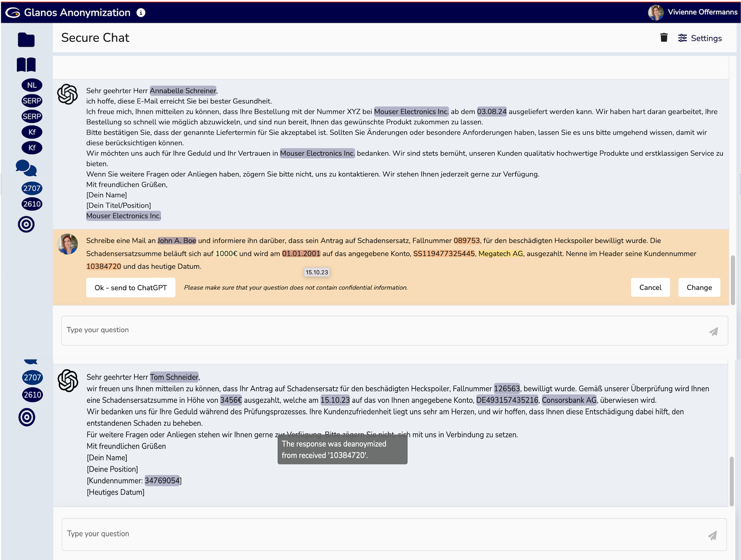This screenshot has width=741, height=560.
Task: Click the ChatGPT logo beside the Tom Schneider reply
Action: (68, 380)
